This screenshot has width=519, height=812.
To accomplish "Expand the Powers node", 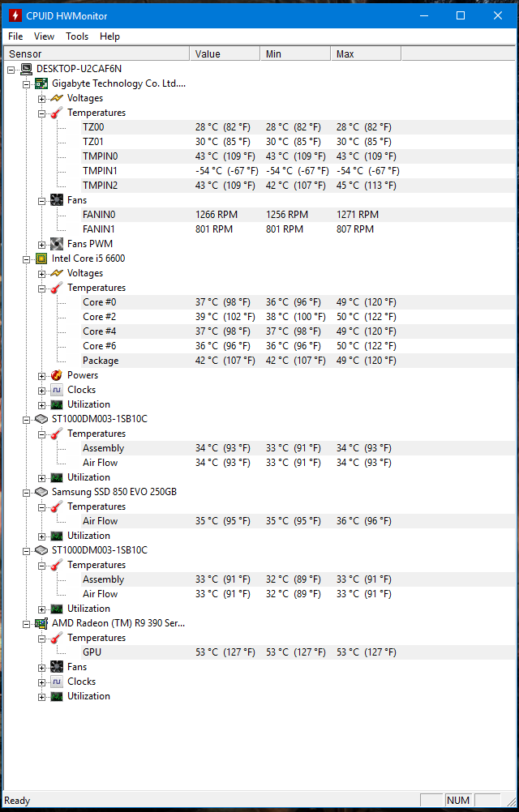I will (x=42, y=375).
